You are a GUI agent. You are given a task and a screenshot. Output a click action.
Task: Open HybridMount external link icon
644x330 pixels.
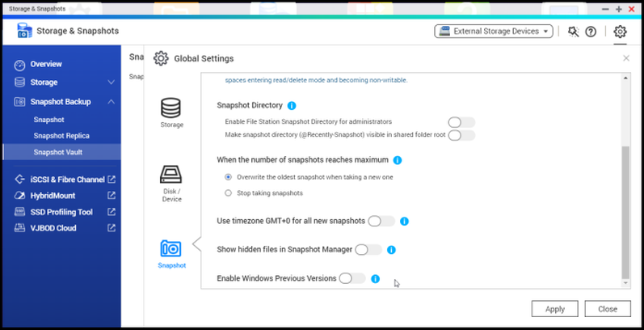112,195
